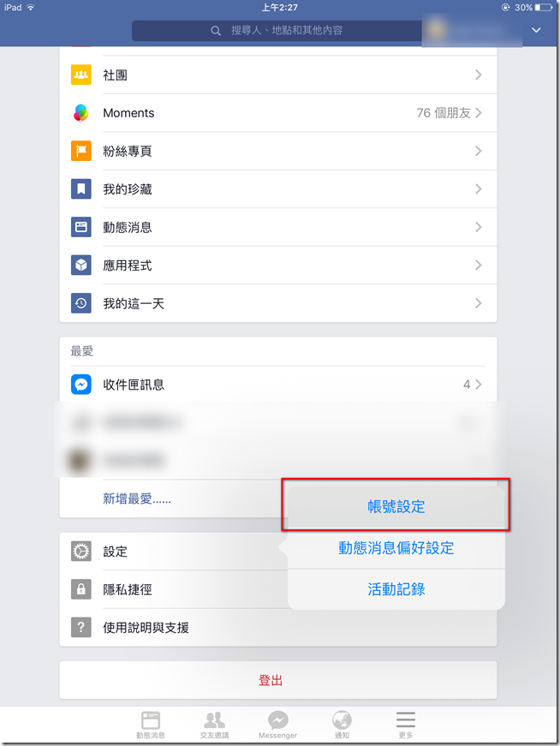The height and width of the screenshot is (746, 560).
Task: Choose 動態消息偏好設定 in the popup menu
Action: click(x=396, y=548)
